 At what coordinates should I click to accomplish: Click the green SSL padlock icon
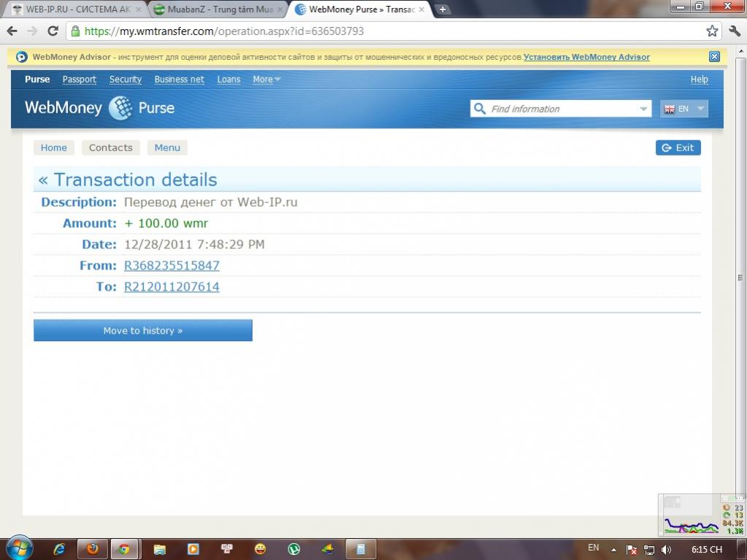click(74, 31)
